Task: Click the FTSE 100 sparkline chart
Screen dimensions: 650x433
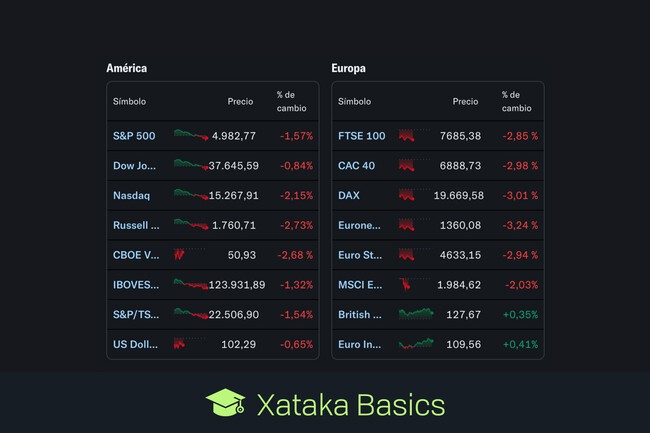Action: pyautogui.click(x=407, y=135)
